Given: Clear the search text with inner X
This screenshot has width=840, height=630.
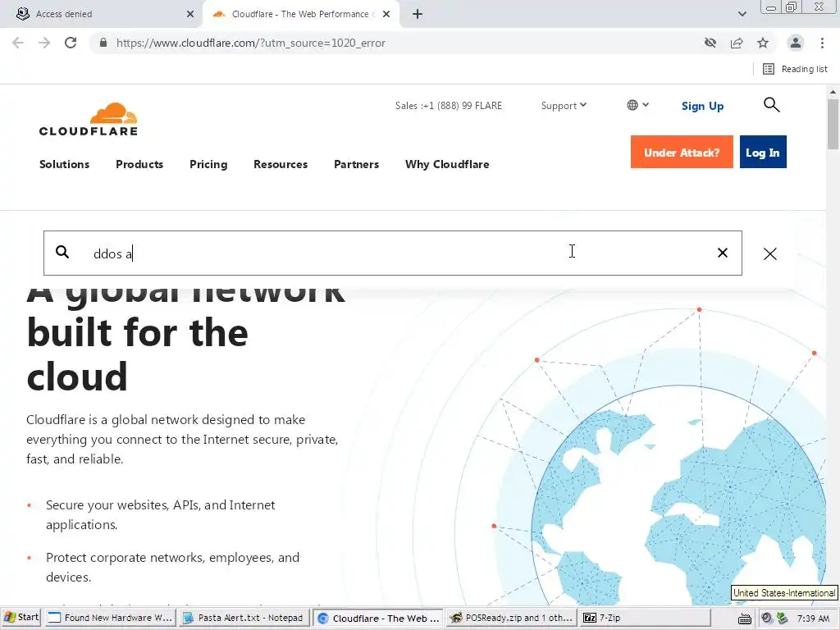Looking at the screenshot, I should point(723,253).
